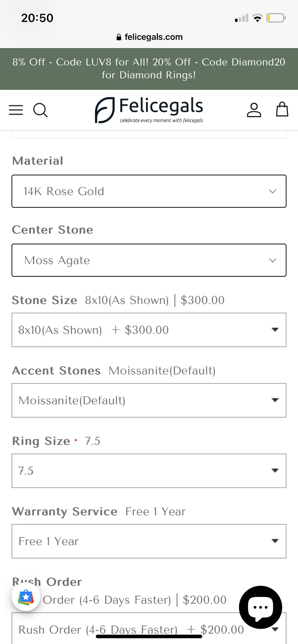Open the account profile icon
Image resolution: width=298 pixels, height=644 pixels.
(254, 110)
